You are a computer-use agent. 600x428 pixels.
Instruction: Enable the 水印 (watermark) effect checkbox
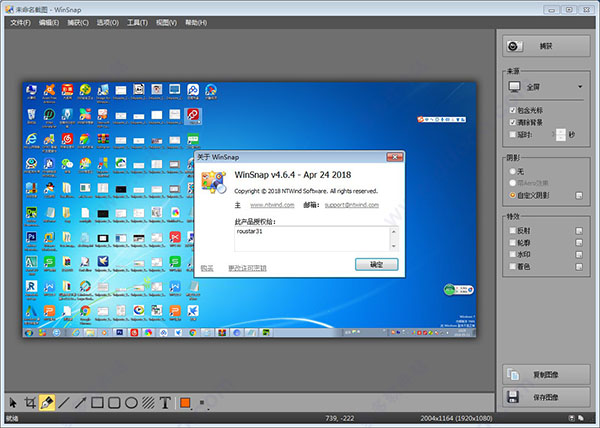point(513,254)
